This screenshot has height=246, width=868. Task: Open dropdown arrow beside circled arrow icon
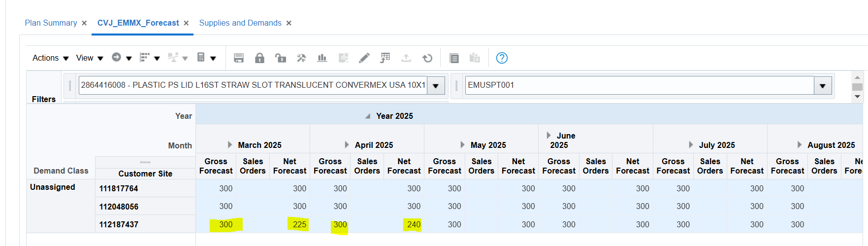(129, 59)
